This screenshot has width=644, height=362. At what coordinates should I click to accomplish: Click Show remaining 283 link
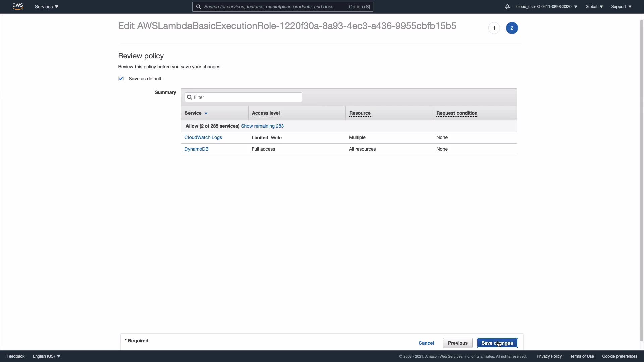click(x=262, y=126)
